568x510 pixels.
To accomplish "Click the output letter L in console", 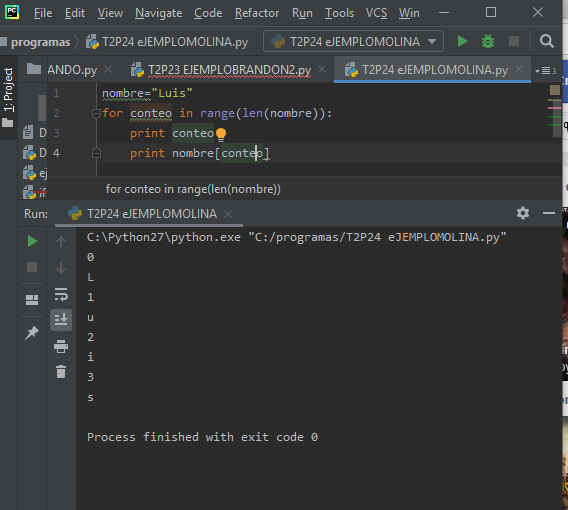I will pyautogui.click(x=91, y=277).
